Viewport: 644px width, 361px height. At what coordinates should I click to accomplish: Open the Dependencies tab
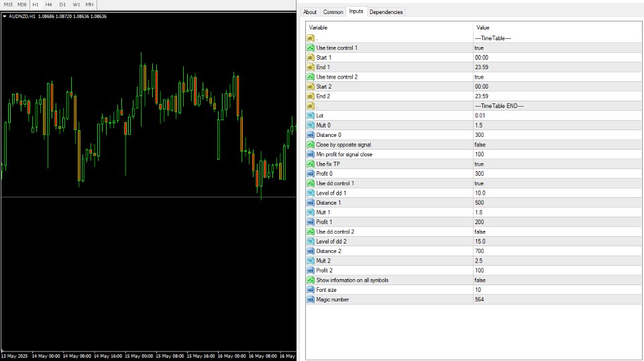coord(386,12)
